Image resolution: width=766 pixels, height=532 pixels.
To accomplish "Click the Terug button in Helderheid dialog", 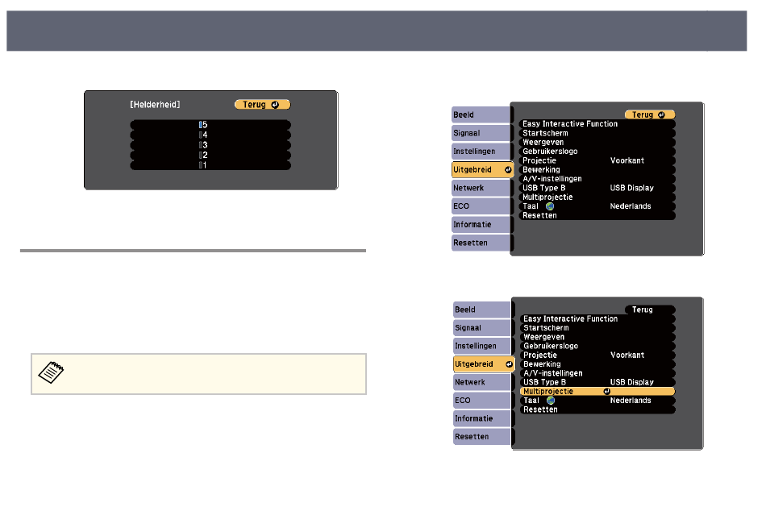I will (262, 105).
